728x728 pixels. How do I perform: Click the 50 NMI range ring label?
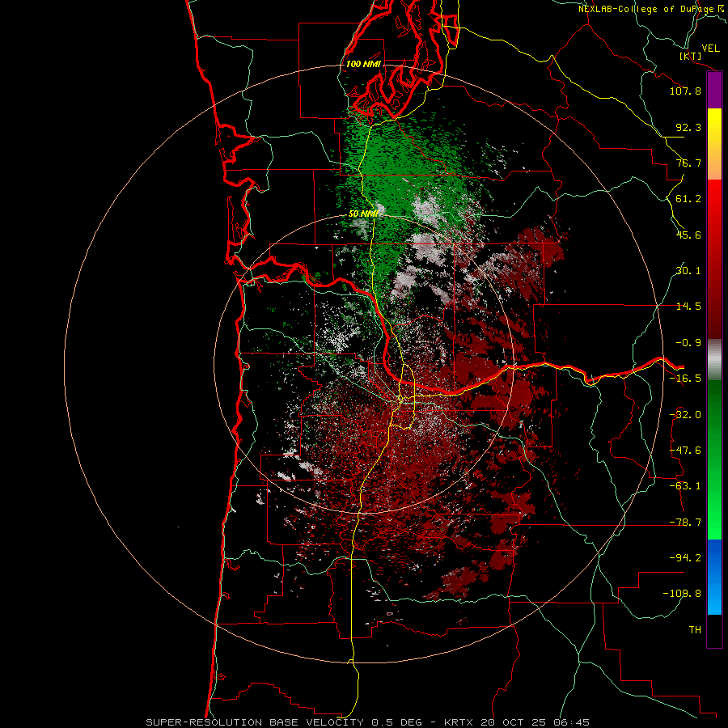click(363, 214)
